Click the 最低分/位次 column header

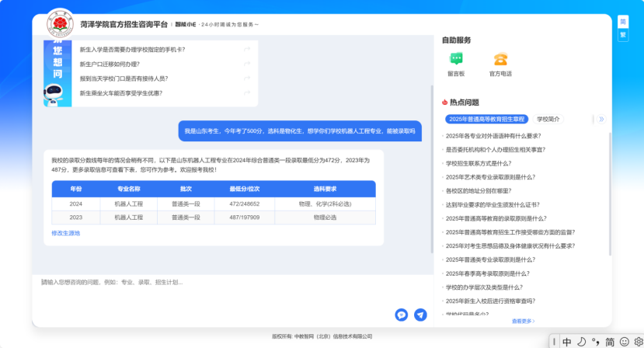[x=245, y=189]
